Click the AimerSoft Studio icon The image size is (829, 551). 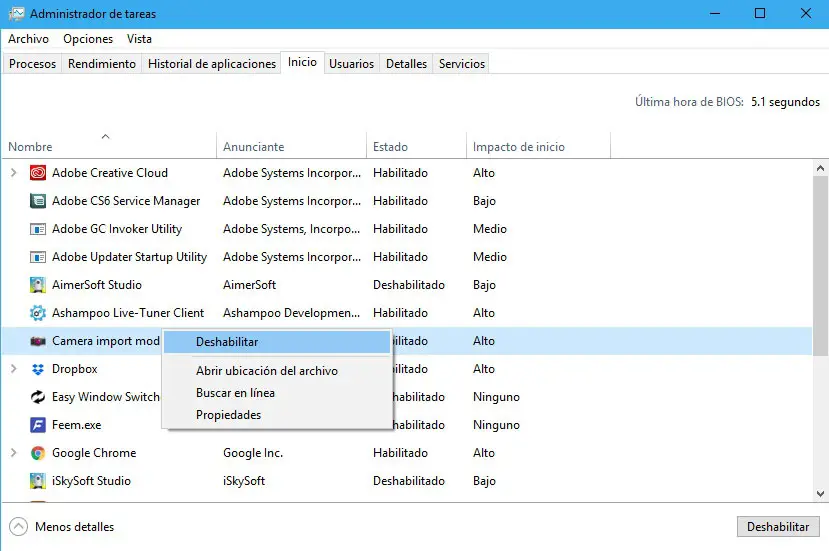[38, 285]
